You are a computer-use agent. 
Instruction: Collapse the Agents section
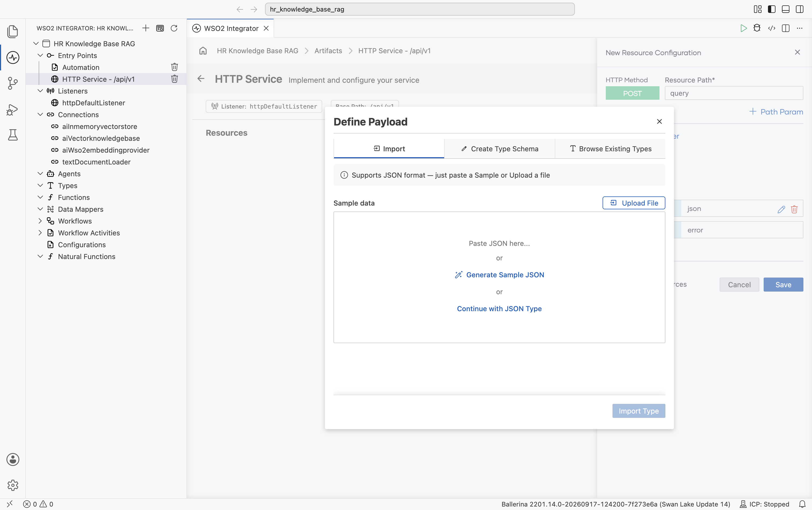point(40,173)
